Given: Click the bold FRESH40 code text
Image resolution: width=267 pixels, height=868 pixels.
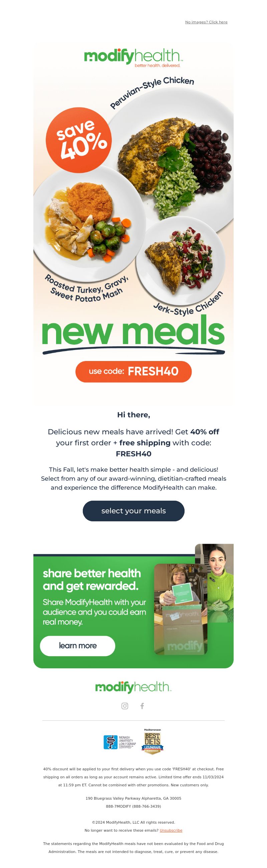Looking at the screenshot, I should [133, 454].
